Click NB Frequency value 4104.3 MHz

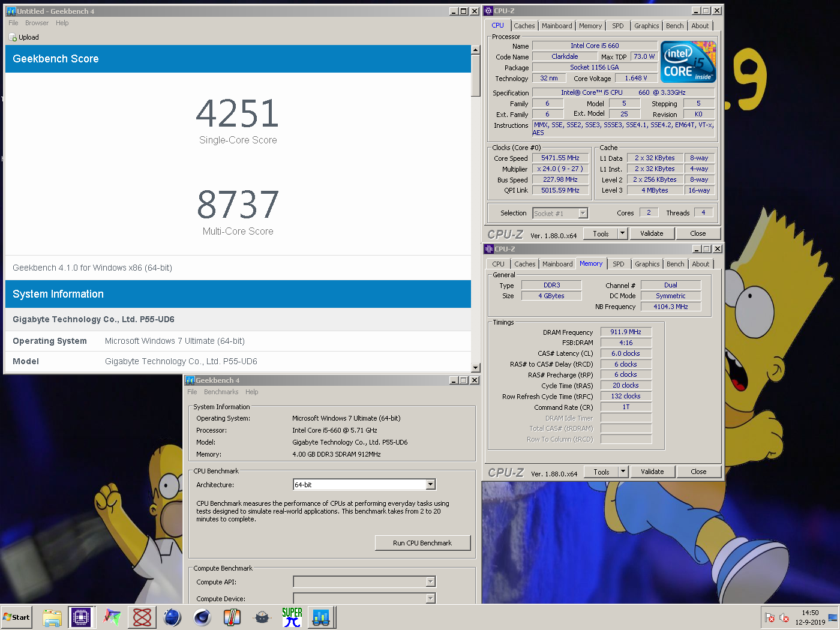[671, 307]
